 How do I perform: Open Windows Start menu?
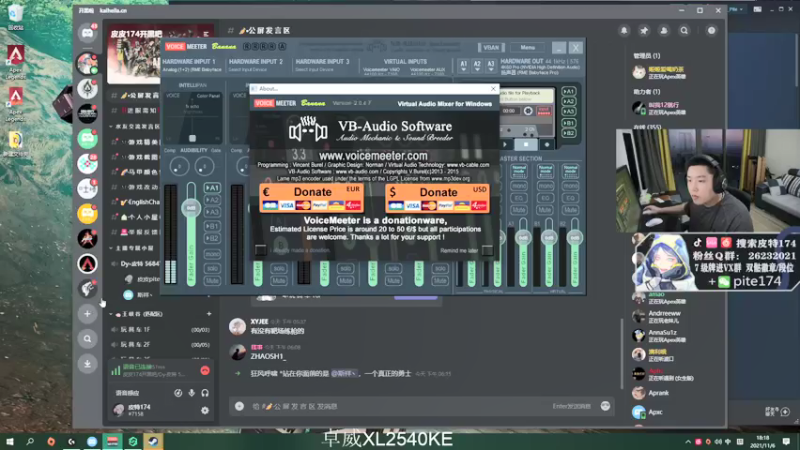click(10, 441)
